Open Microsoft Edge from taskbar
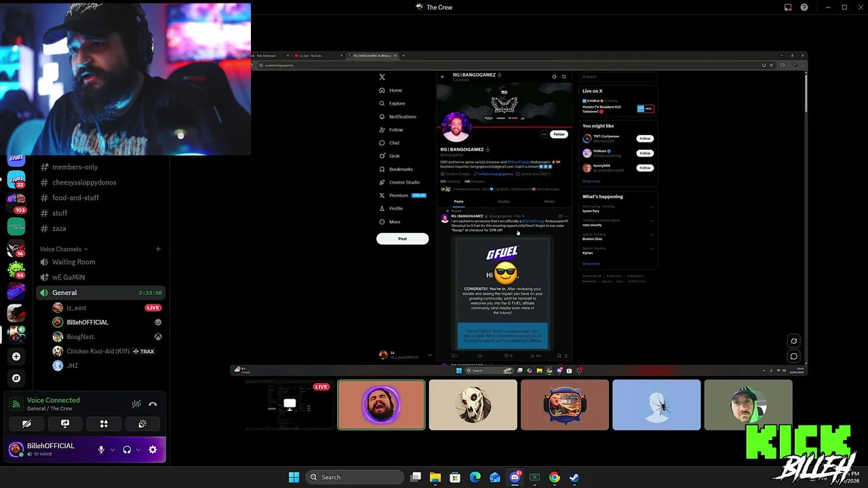Image resolution: width=868 pixels, height=488 pixels. (475, 477)
